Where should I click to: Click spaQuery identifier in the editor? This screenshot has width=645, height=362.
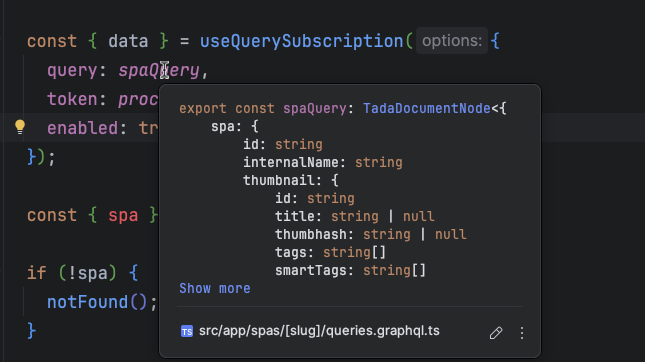[159, 70]
